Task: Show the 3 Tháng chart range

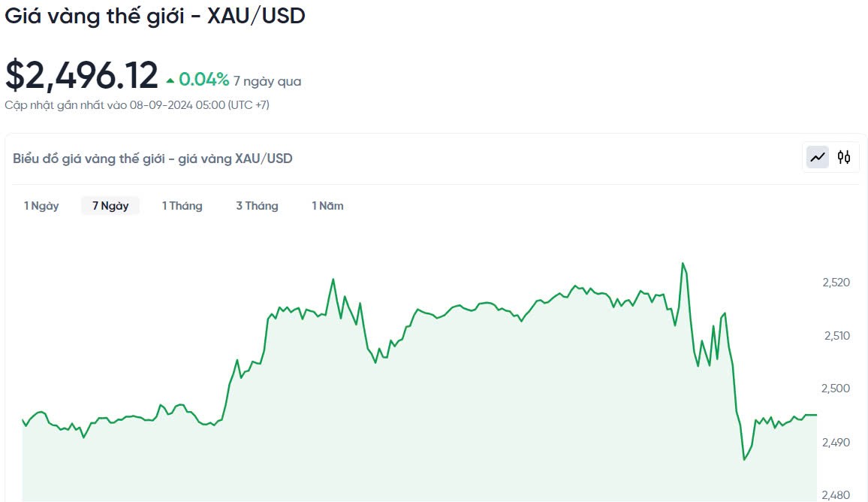Action: coord(257,206)
